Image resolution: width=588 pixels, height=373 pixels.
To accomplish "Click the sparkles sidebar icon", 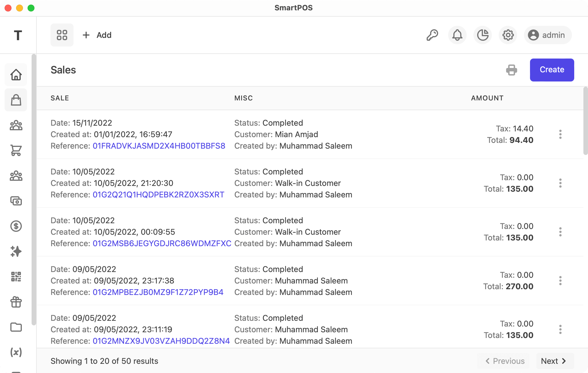I will (x=16, y=251).
